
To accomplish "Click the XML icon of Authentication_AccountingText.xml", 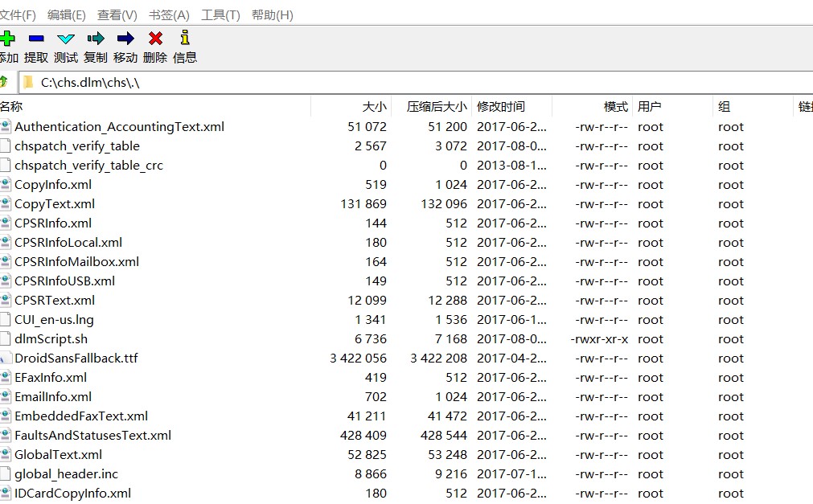I will [x=5, y=127].
